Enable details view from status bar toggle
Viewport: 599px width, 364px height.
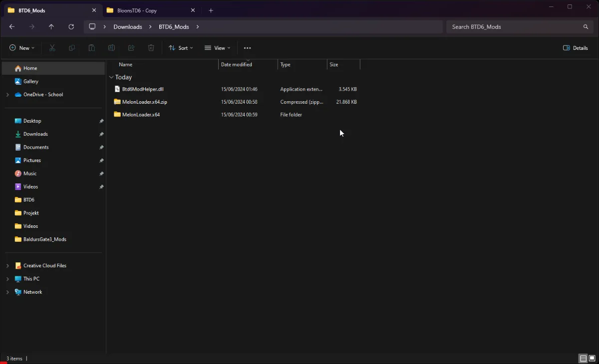pos(583,359)
